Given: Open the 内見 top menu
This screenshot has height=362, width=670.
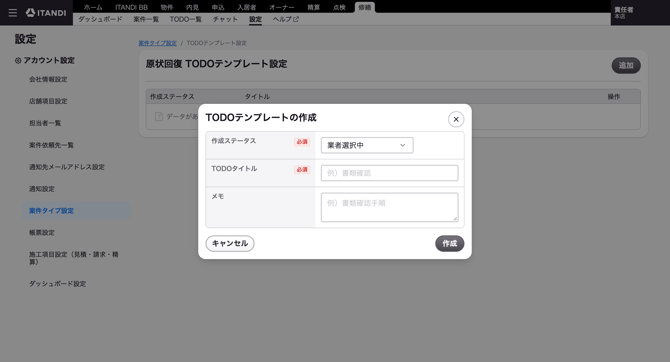Looking at the screenshot, I should coord(192,7).
